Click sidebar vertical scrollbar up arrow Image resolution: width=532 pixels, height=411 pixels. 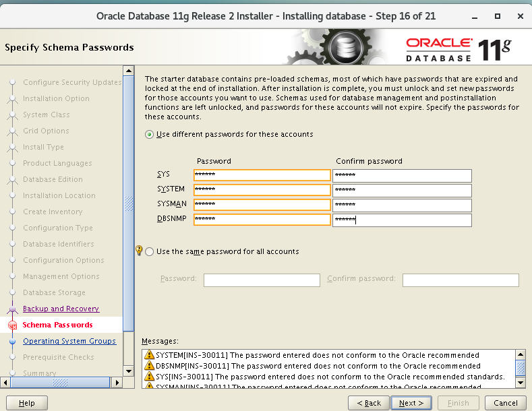coord(129,71)
